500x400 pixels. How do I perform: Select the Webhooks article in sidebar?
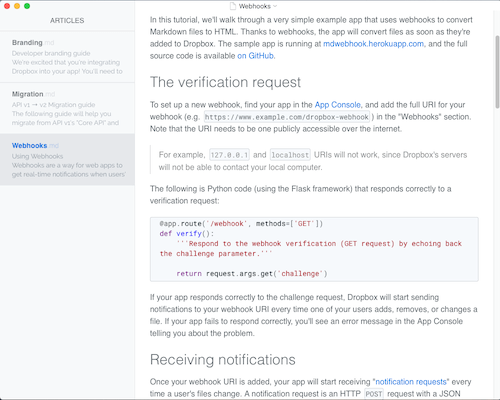coord(67,160)
